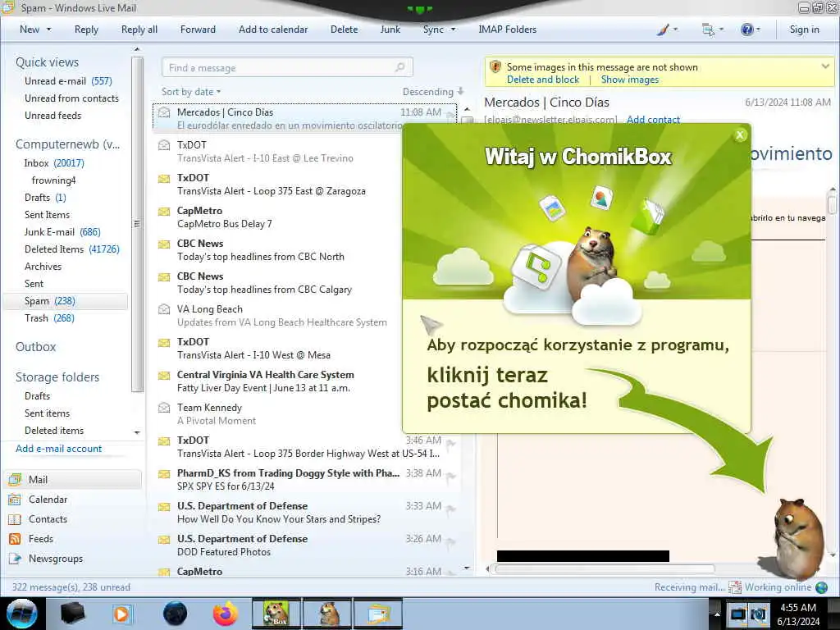840x630 pixels.
Task: Expand the image warning infobar chevron
Action: coord(825,66)
